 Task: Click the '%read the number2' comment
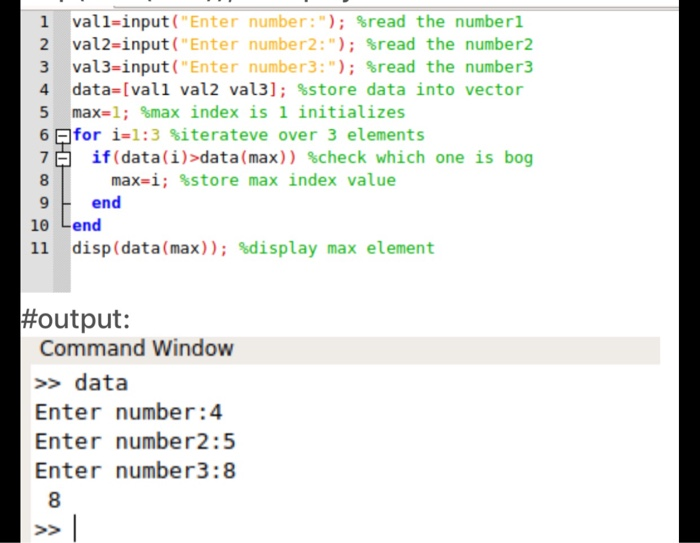tap(450, 45)
